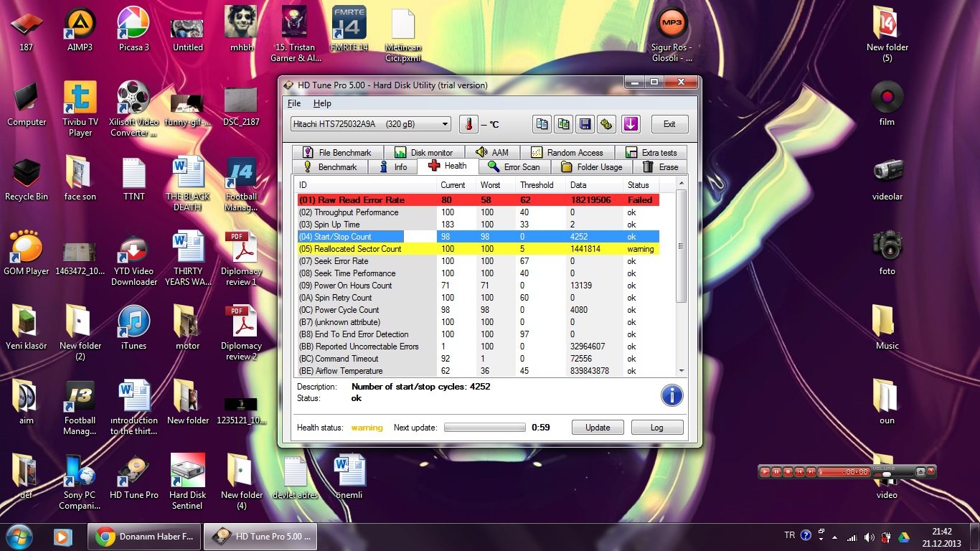Switch to the Error Scan tab
The image size is (980, 551).
pos(514,166)
